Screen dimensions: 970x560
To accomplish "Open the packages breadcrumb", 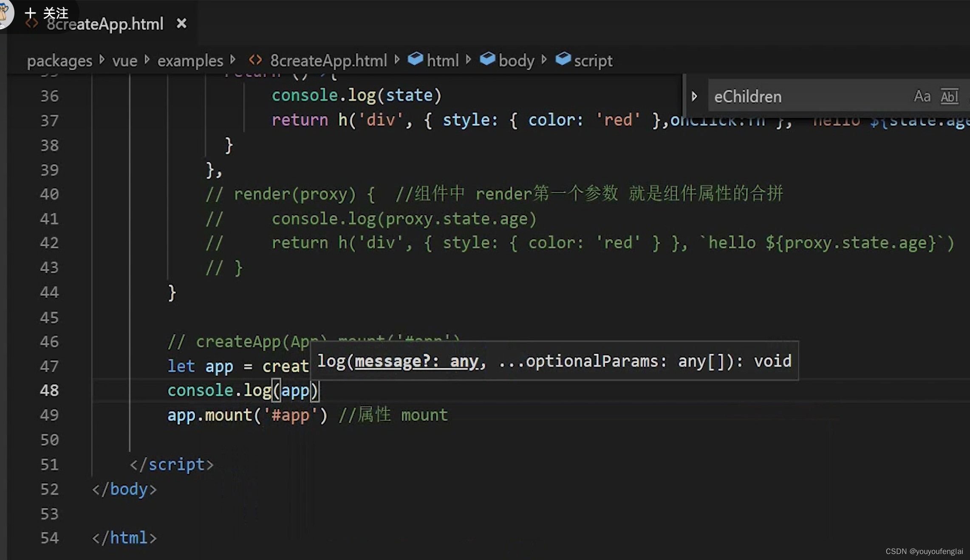I will 59,61.
